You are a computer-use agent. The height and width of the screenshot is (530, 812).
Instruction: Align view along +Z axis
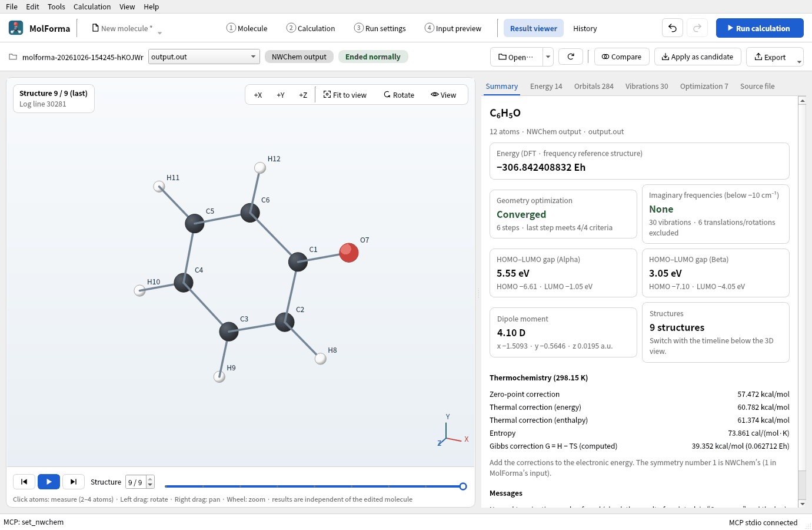[x=303, y=95]
